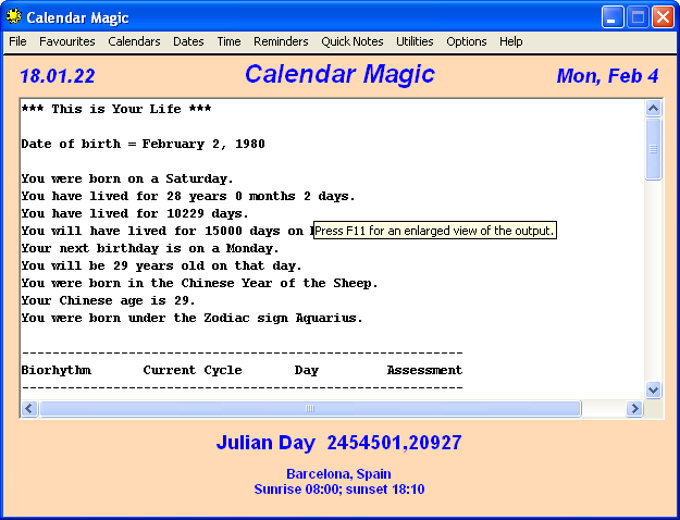Click the 'Press F11' tooltip
Image resolution: width=680 pixels, height=520 pixels.
click(435, 230)
